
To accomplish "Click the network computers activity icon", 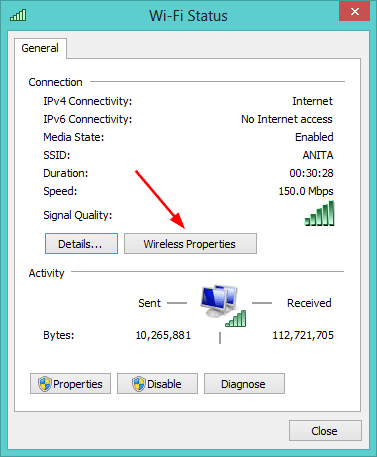I will [223, 306].
